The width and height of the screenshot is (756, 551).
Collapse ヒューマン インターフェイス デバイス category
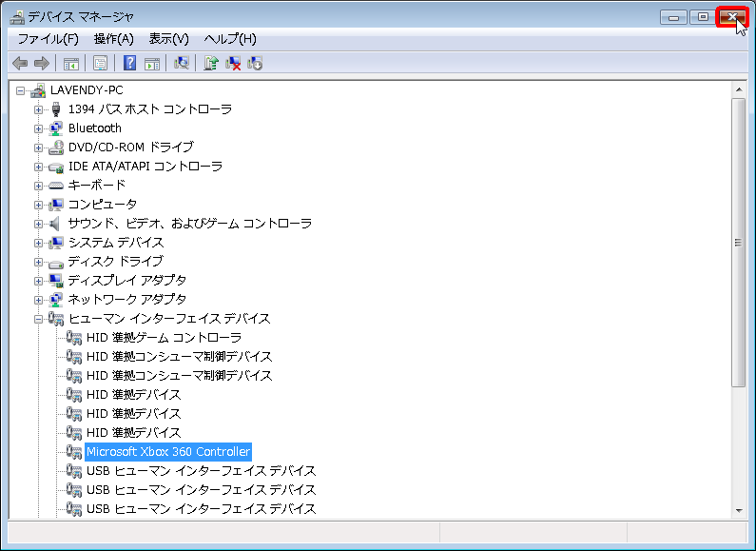[38, 319]
